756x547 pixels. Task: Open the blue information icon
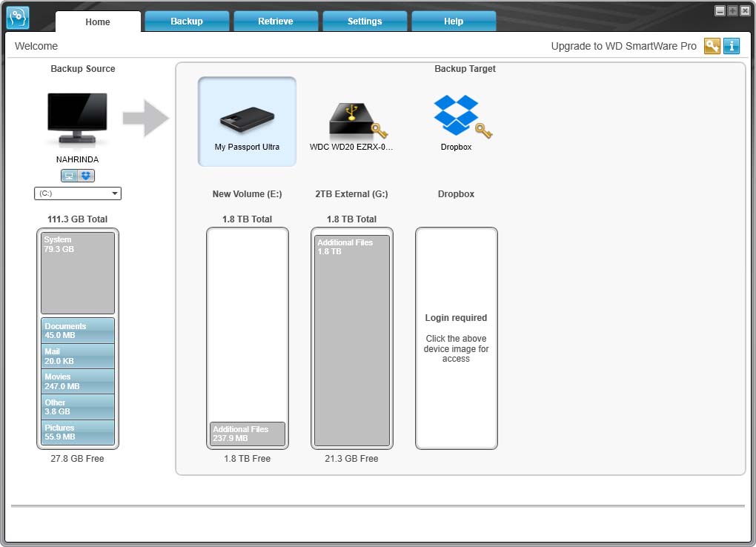click(732, 46)
